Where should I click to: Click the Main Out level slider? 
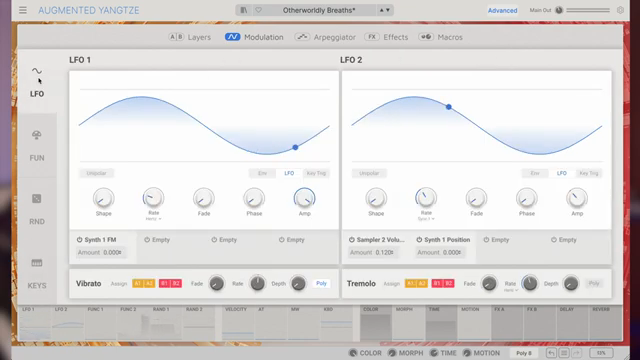588,10
